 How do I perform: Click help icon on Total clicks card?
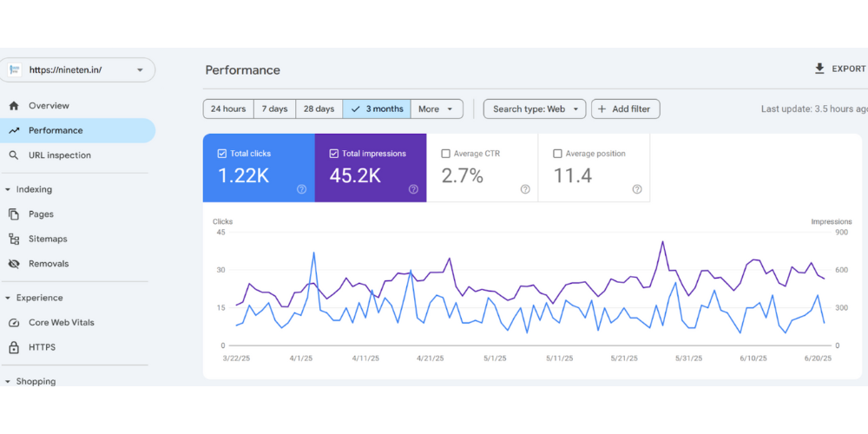coord(301,189)
